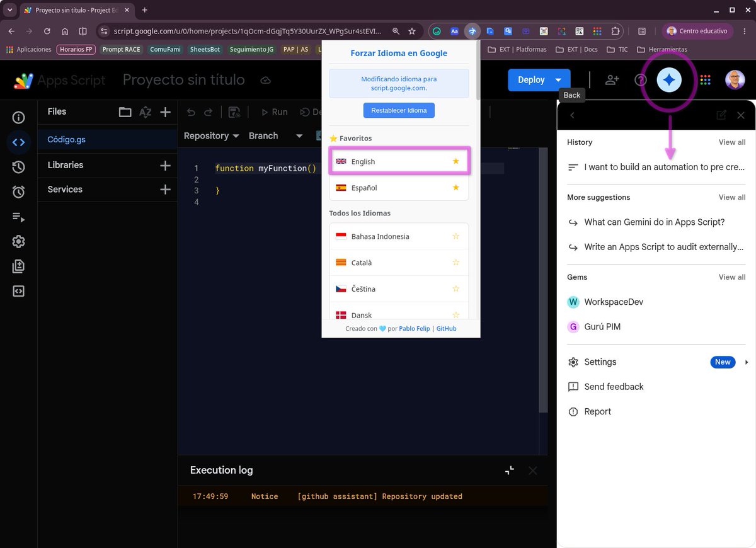
Task: Open the Prompt RACE bookmark
Action: click(122, 49)
